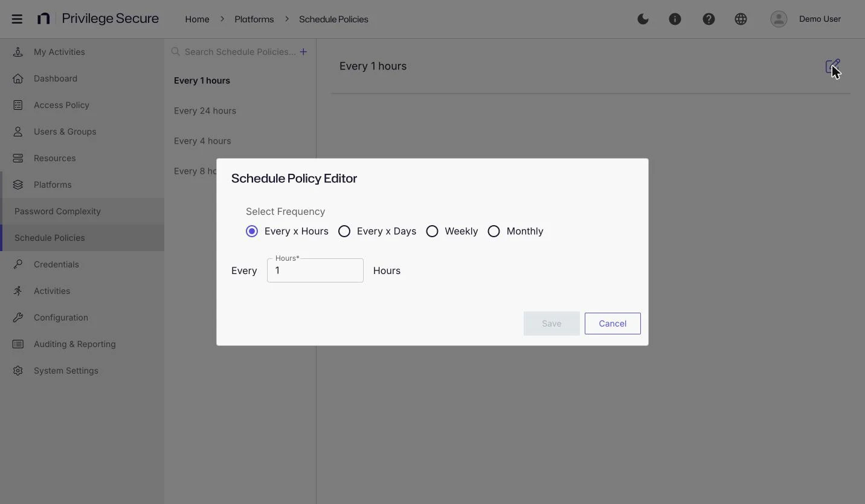Open the help question mark icon

[709, 19]
